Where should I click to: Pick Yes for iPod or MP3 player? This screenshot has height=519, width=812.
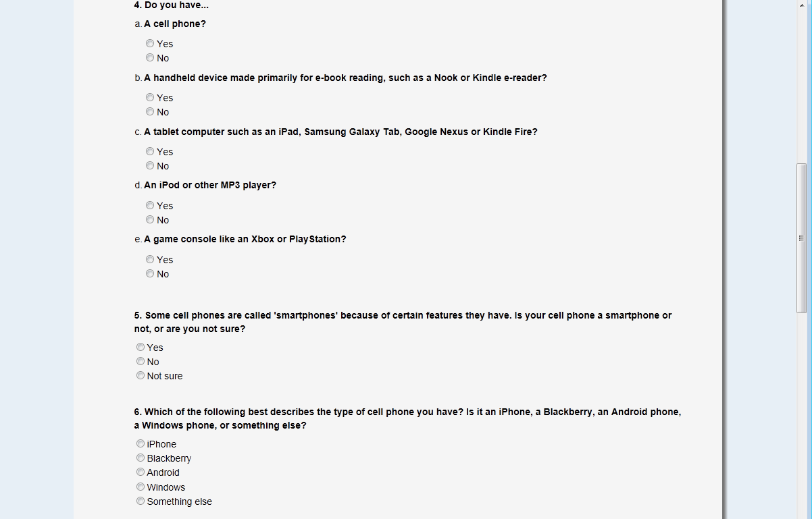(150, 205)
